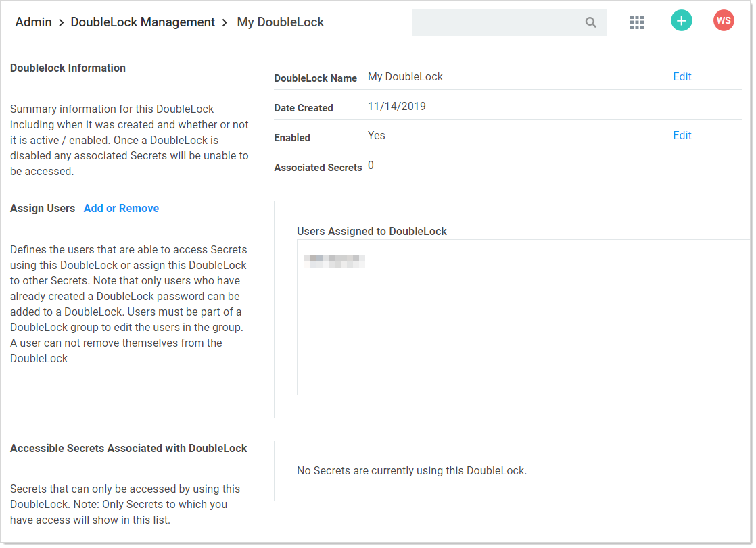Screen dimensions: 756x548
Task: Open DoubleLock Management breadcrumb
Action: pos(143,22)
